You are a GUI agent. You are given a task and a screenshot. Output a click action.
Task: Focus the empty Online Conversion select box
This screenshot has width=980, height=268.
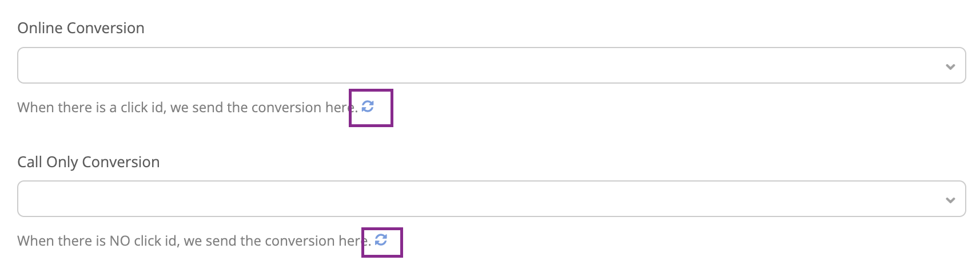coord(491,65)
